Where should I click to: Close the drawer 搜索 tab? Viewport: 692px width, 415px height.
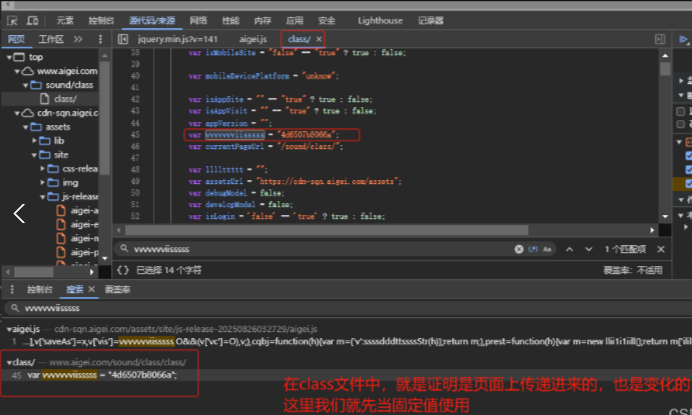point(91,289)
